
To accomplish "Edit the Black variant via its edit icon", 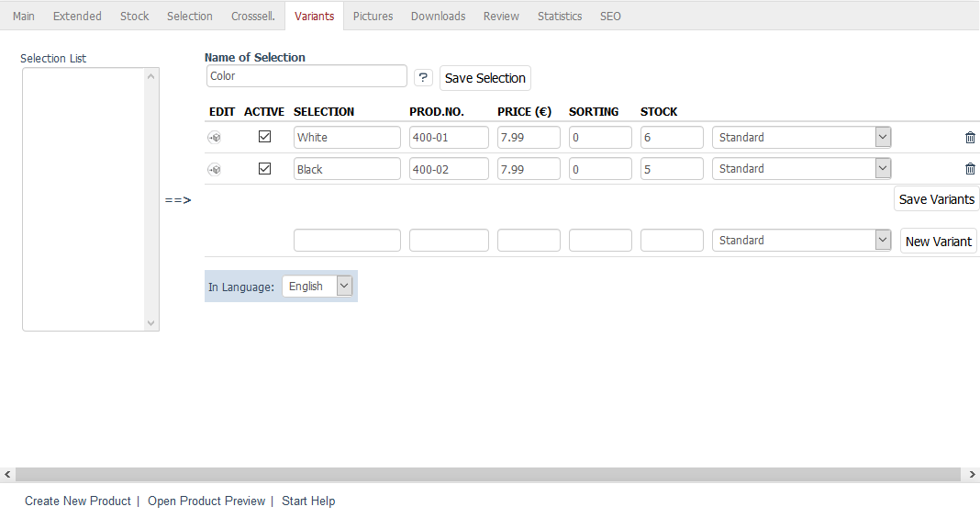I will [215, 169].
